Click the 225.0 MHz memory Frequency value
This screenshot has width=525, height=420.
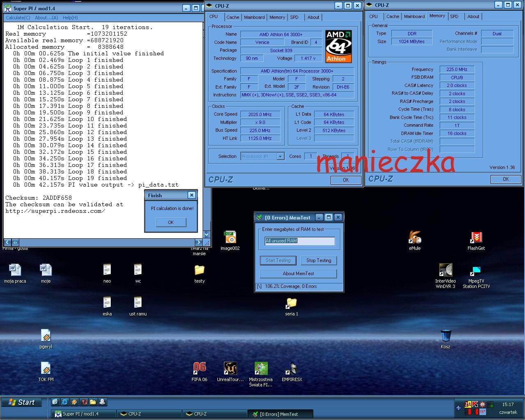[457, 69]
